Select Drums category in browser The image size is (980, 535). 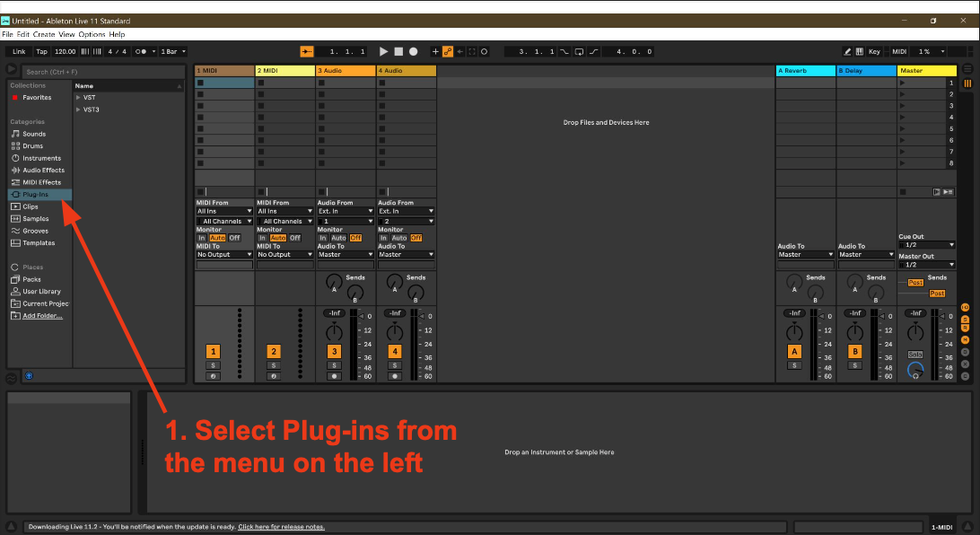(x=32, y=145)
